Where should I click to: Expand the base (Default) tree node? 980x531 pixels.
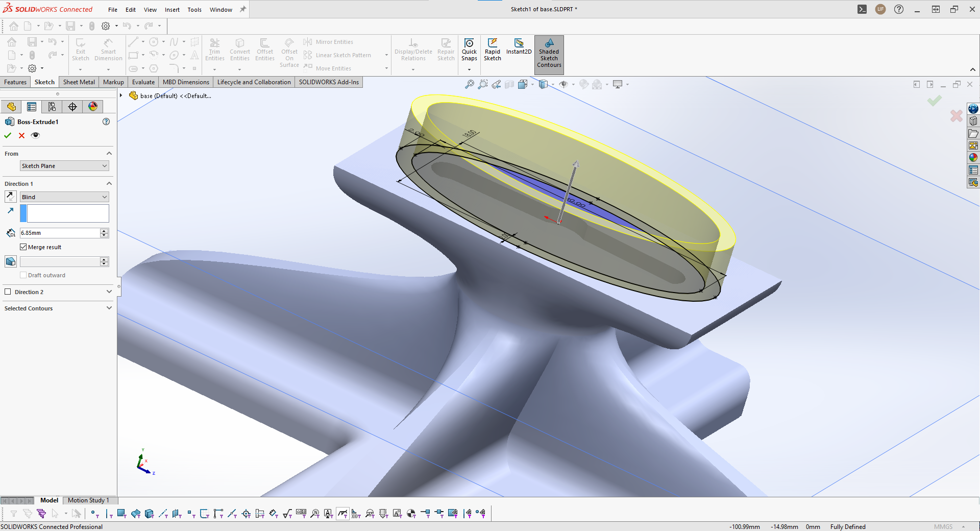click(121, 95)
